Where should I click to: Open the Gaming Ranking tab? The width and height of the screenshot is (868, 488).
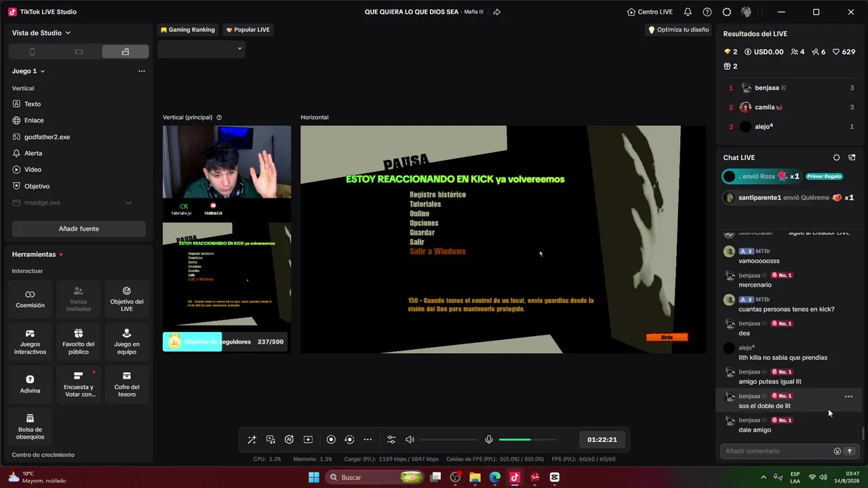tap(188, 30)
